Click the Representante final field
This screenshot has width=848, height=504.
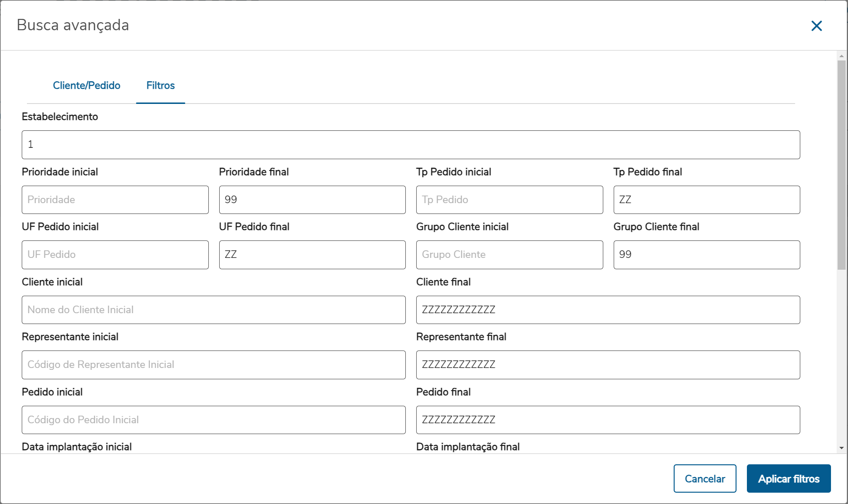[608, 365]
